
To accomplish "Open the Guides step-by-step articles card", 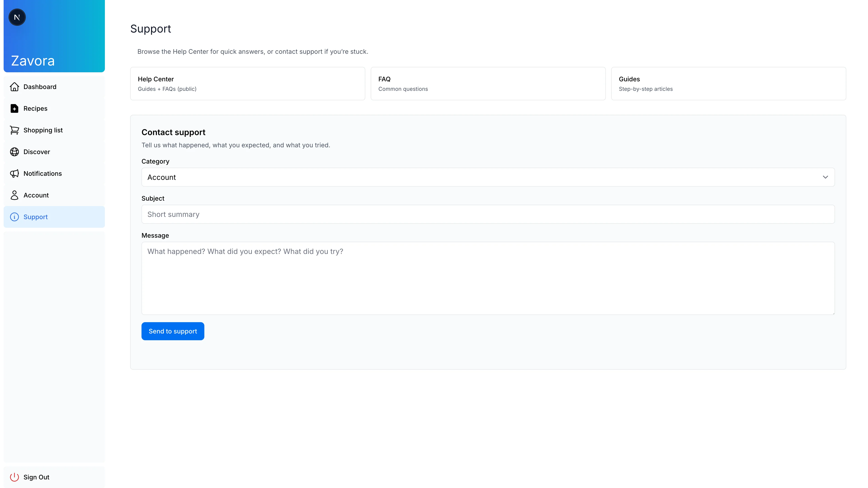I will pos(728,84).
